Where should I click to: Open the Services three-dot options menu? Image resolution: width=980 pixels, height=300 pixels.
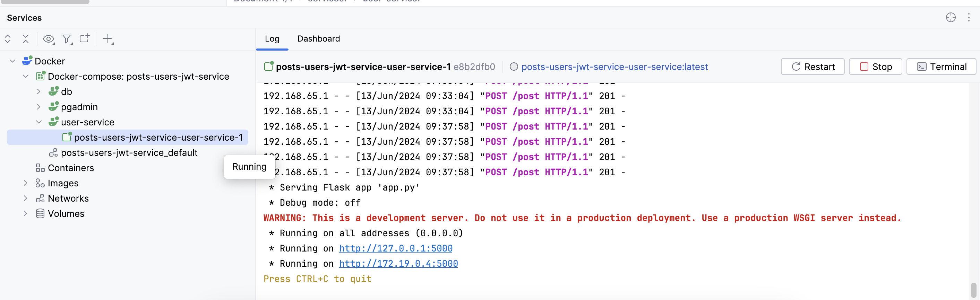click(x=969, y=17)
